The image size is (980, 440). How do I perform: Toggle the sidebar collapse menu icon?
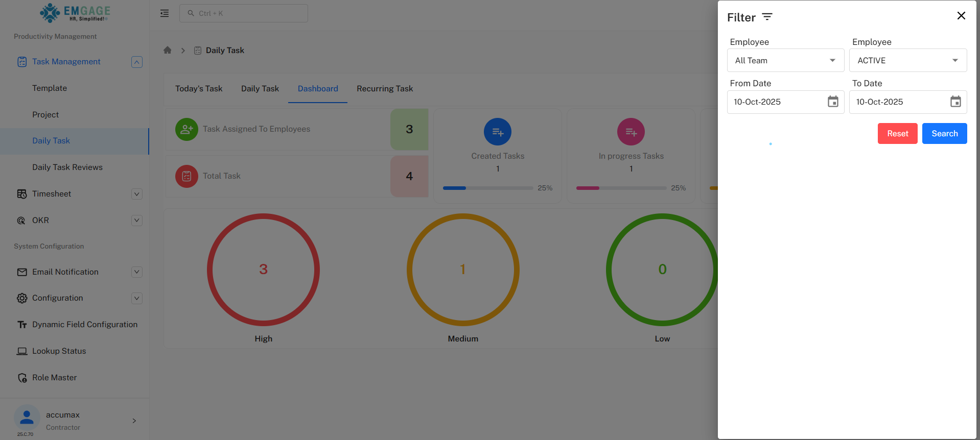(165, 13)
